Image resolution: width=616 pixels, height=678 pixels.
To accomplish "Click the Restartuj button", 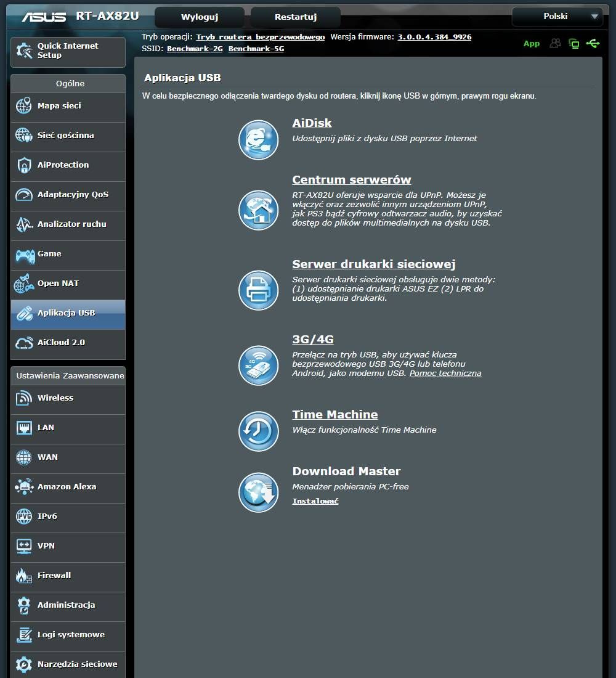I will (x=296, y=17).
